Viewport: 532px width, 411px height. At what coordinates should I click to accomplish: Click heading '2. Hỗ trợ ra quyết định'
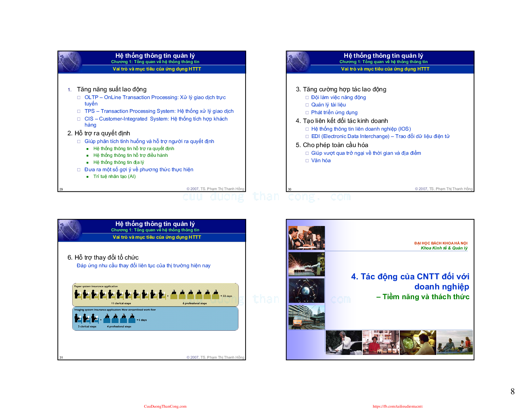pyautogui.click(x=99, y=133)
